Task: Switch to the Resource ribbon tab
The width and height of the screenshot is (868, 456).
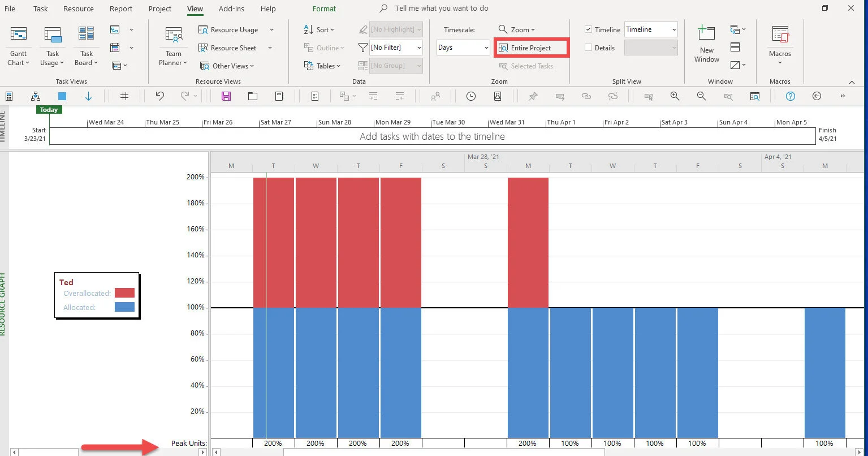Action: [x=79, y=8]
